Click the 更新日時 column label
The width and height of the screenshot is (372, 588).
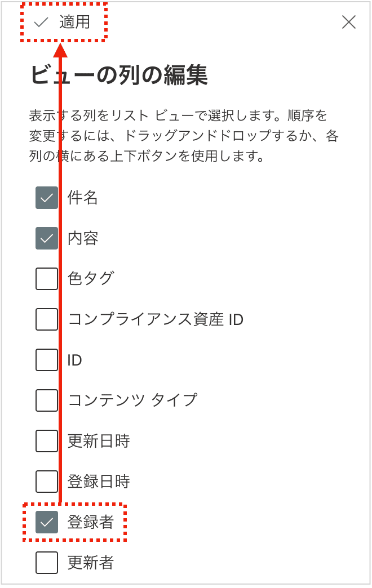tap(99, 441)
